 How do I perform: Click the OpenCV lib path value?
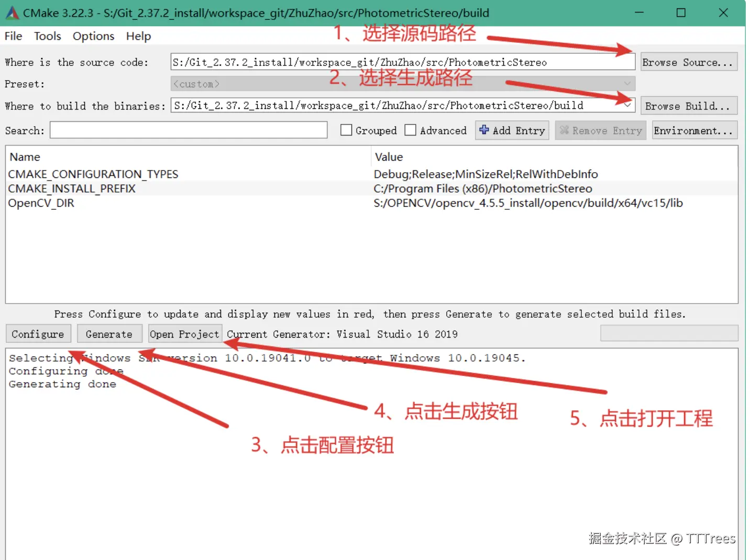coord(528,203)
